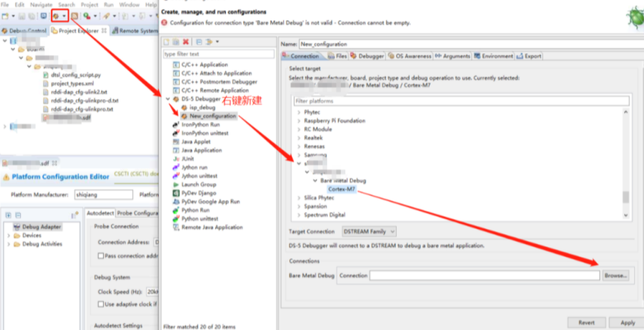The image size is (644, 330).
Task: Click expand-all plus icon in Platform Configuration Editor
Action: pos(8,215)
